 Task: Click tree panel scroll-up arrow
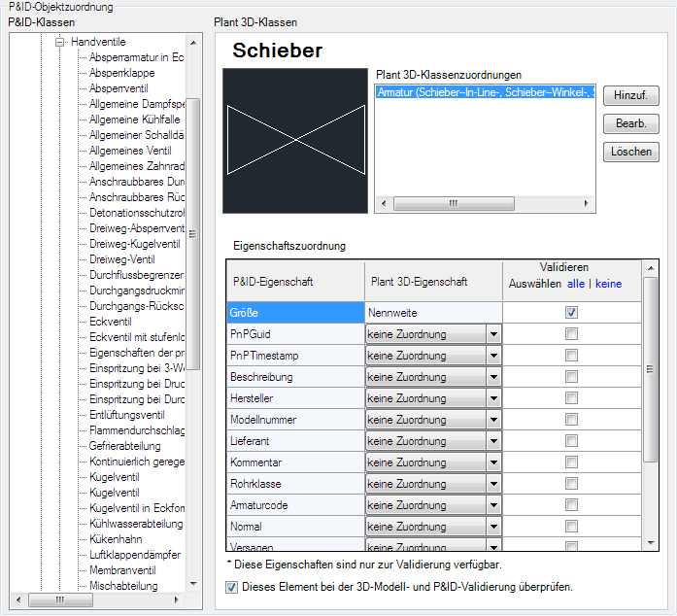(193, 43)
